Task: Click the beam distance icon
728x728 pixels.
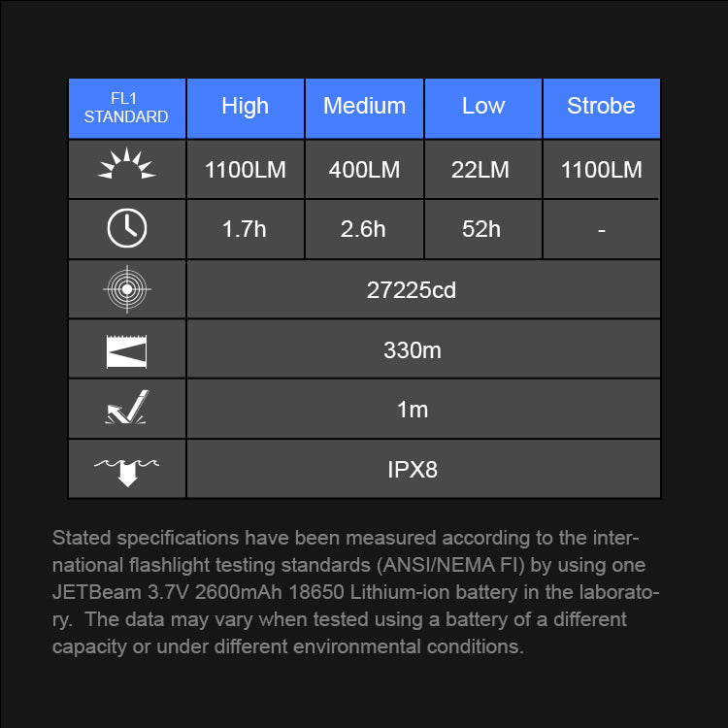Action: tap(127, 349)
